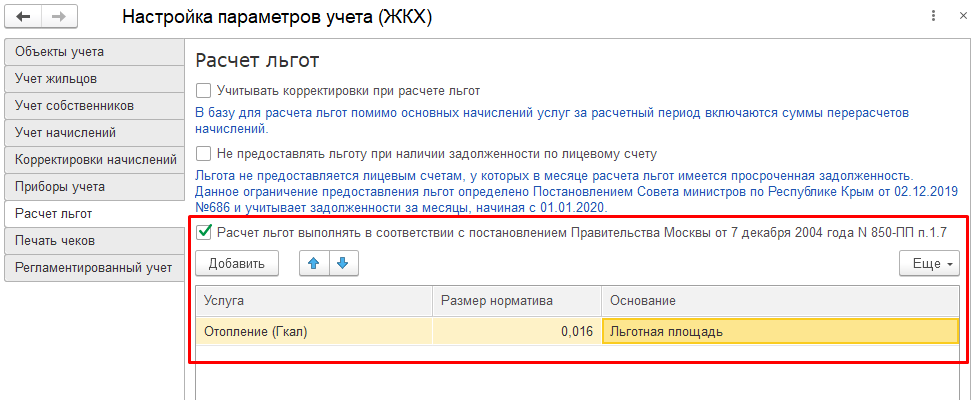Select the Приборы учета tab
This screenshot has height=400, width=978.
(x=93, y=187)
